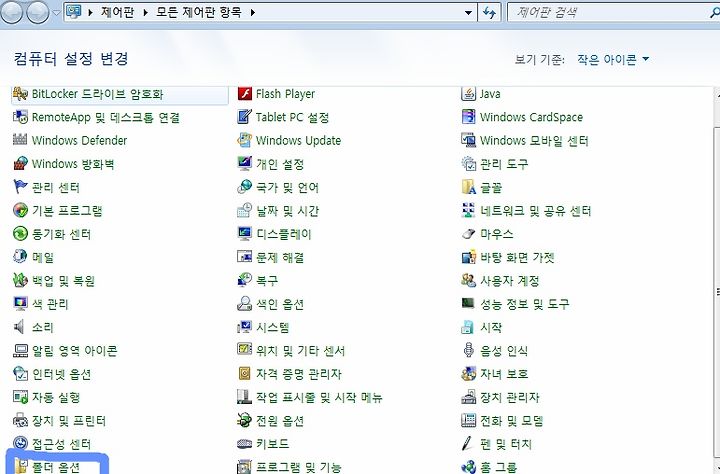This screenshot has height=474, width=720.
Task: Click the Forward navigation button
Action: click(x=38, y=12)
